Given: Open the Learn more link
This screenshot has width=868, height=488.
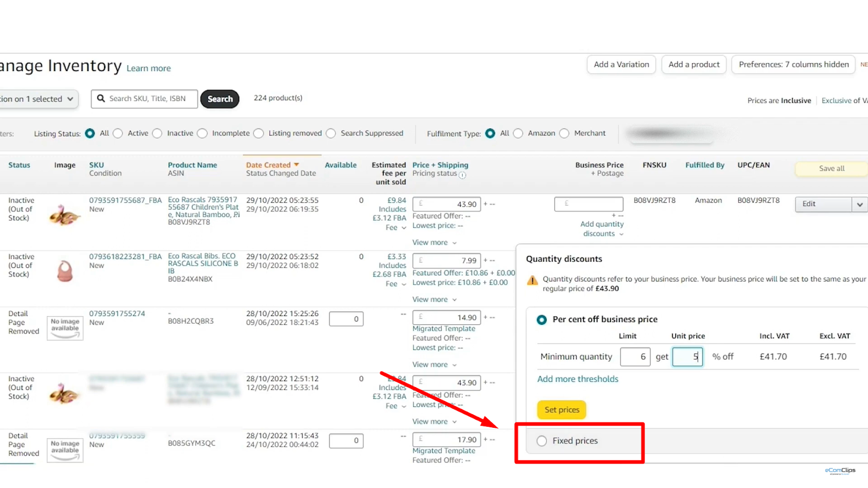Looking at the screenshot, I should [149, 68].
